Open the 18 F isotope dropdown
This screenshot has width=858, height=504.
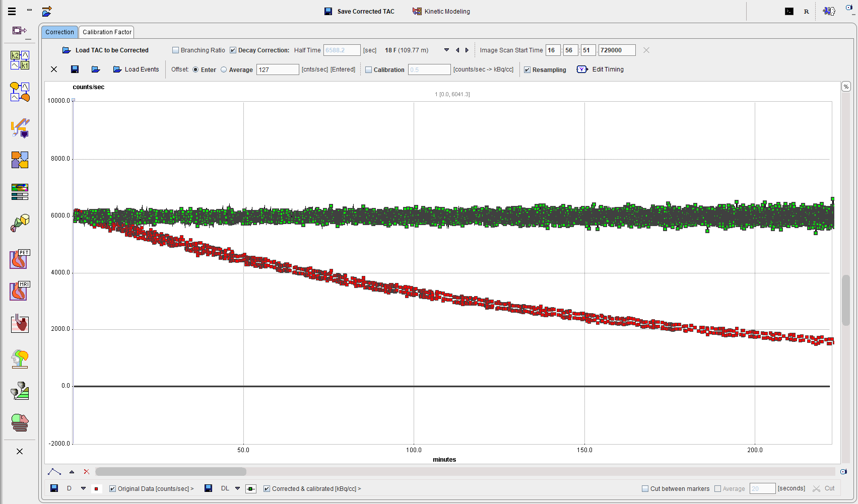point(446,50)
